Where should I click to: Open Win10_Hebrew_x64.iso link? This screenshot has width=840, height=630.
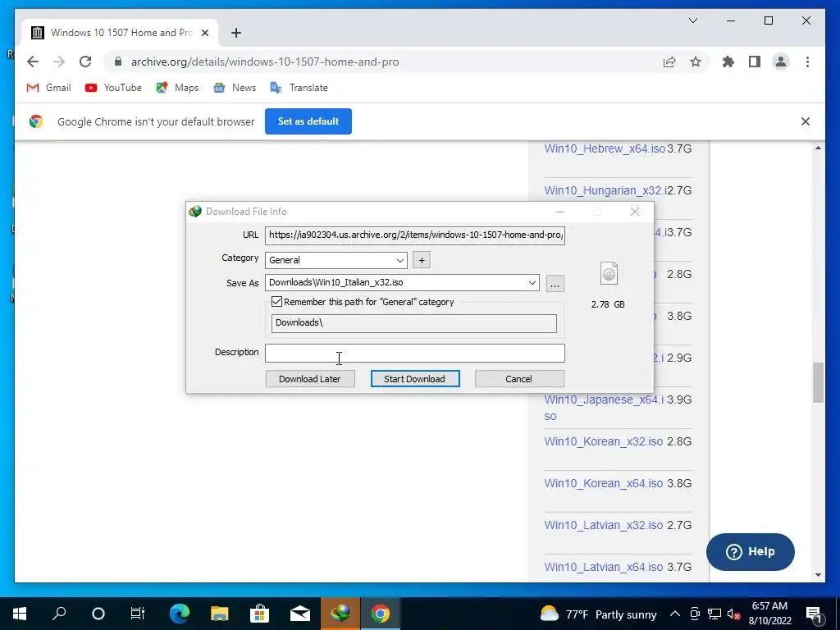[x=605, y=149]
